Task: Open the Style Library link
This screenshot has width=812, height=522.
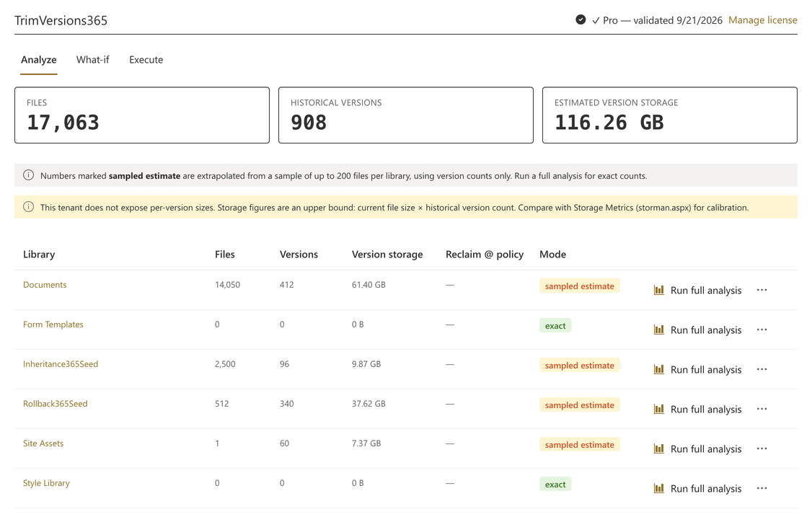Action: coord(46,483)
